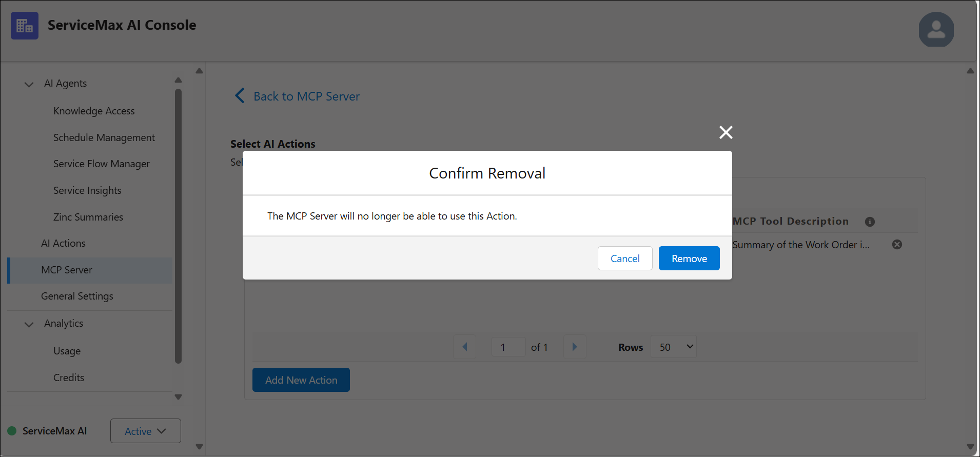Go to next page arrow in pagination
980x457 pixels.
pyautogui.click(x=575, y=347)
